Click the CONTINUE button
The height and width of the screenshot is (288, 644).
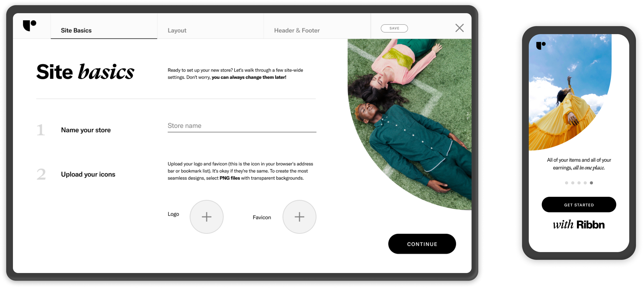pos(422,244)
